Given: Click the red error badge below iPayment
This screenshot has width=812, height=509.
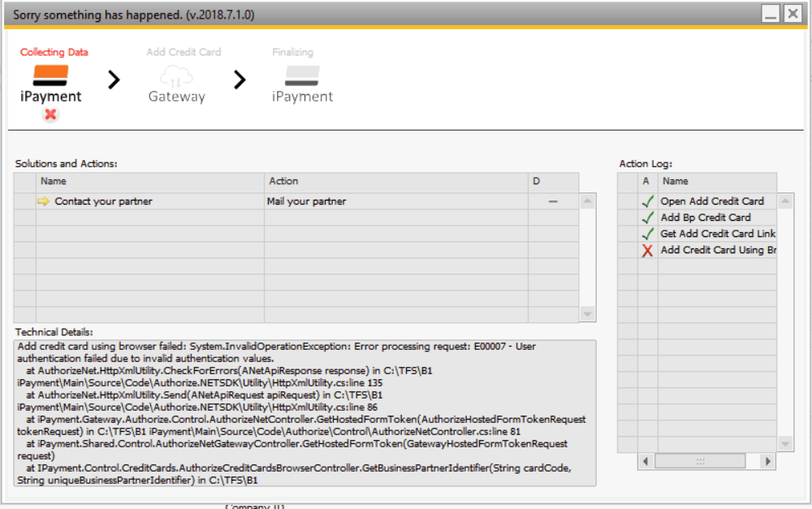Looking at the screenshot, I should click(x=50, y=114).
